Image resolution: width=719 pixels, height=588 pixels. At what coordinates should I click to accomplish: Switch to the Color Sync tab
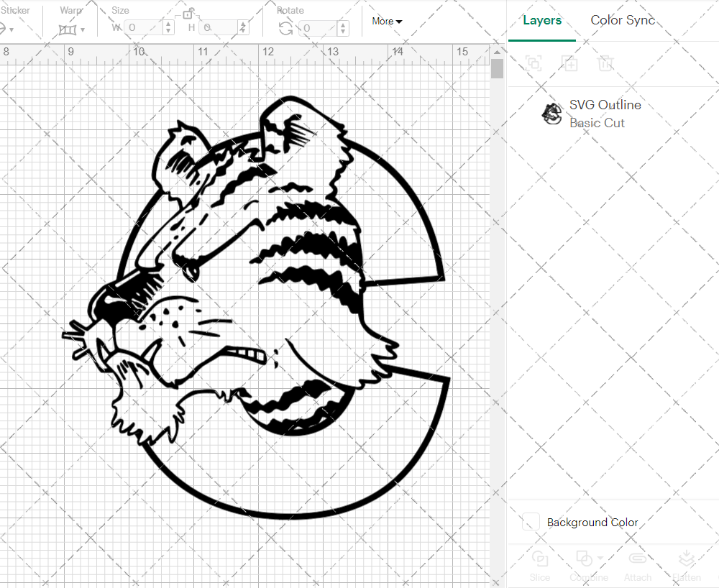click(623, 20)
